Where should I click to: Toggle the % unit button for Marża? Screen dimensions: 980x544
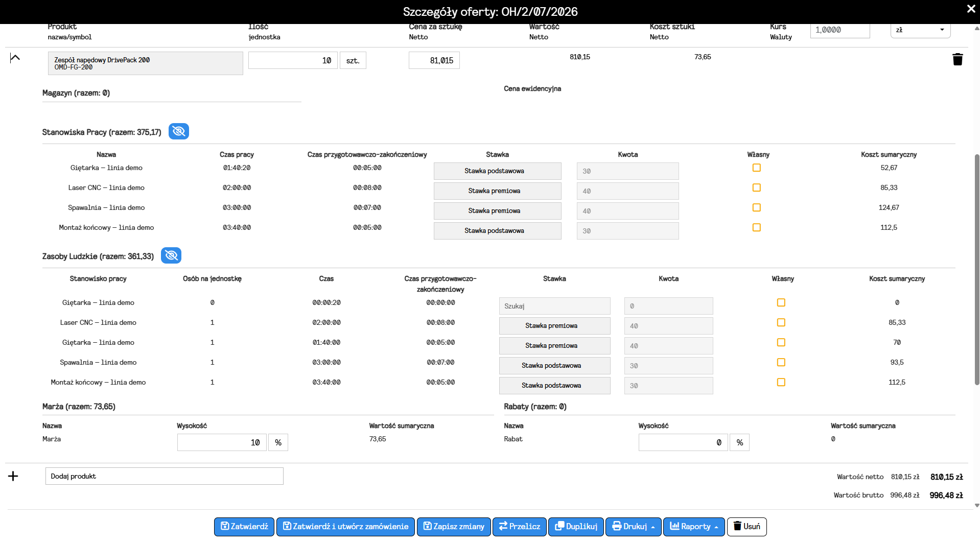(278, 442)
